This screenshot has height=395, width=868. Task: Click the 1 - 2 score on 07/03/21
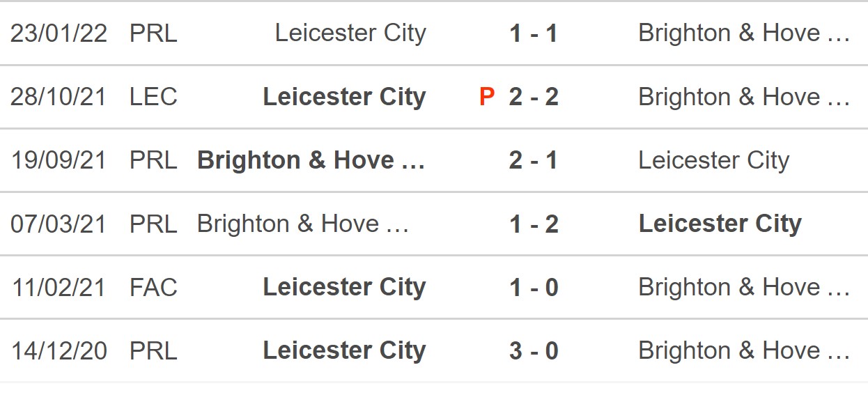[x=534, y=224]
